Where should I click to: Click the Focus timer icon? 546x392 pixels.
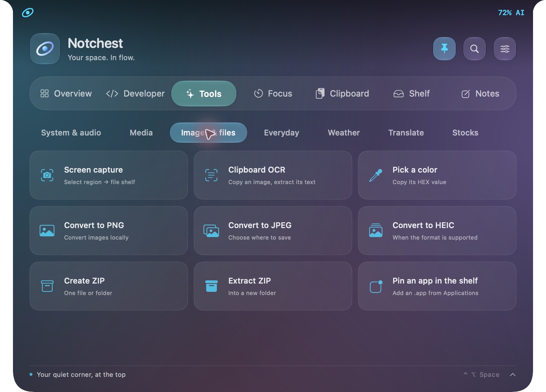[x=259, y=94]
